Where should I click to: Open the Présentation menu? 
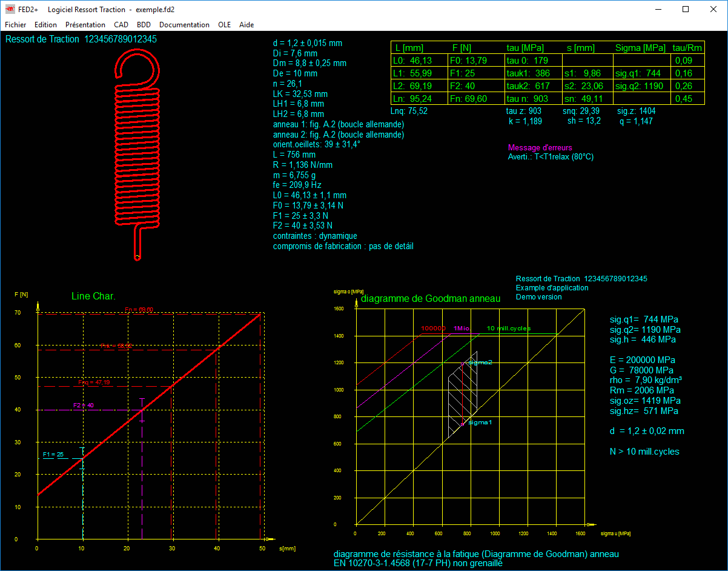[x=85, y=25]
